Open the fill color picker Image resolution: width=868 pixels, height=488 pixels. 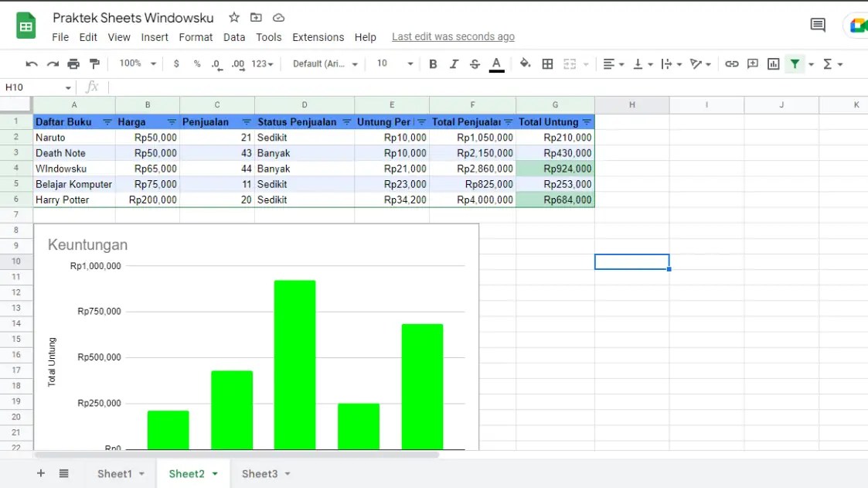pyautogui.click(x=525, y=63)
